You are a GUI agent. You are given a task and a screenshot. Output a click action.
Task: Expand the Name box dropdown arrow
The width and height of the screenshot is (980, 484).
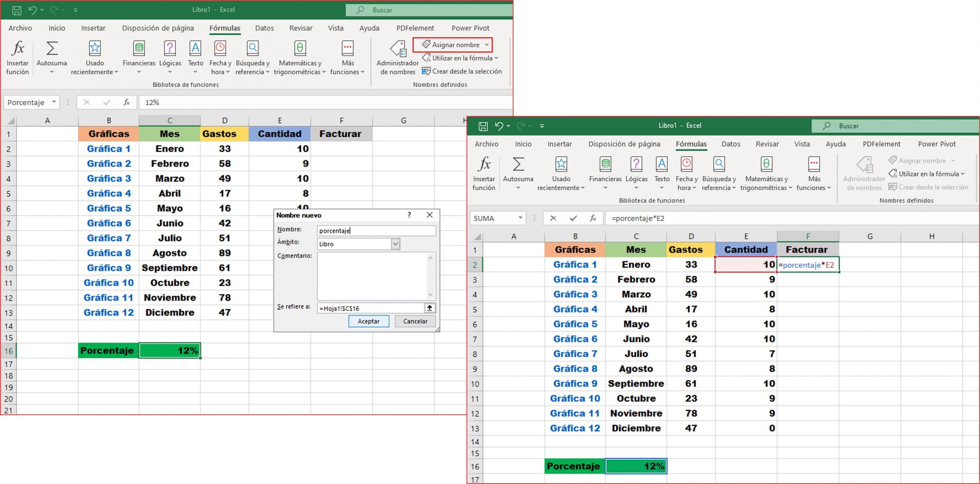pos(53,102)
